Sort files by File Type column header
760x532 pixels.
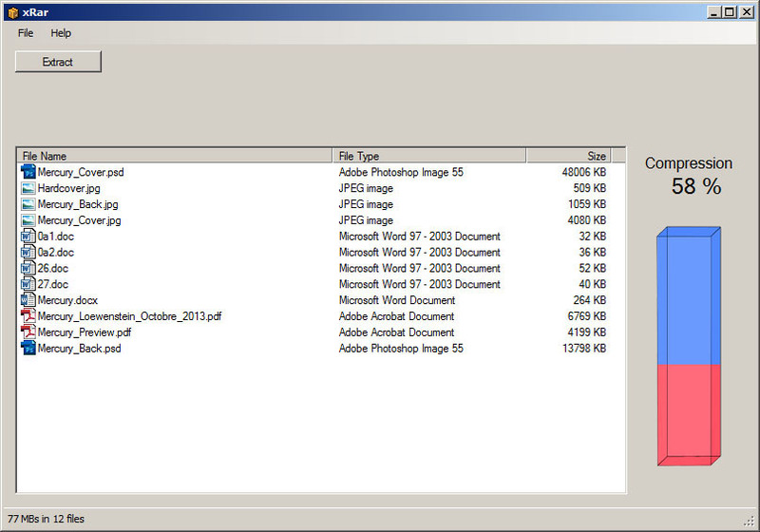(x=430, y=156)
